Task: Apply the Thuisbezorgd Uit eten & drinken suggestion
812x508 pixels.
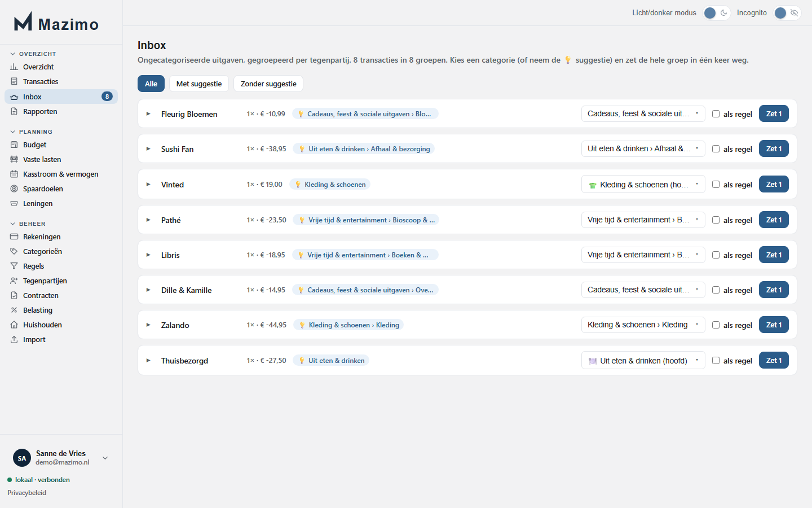Action: tap(331, 360)
